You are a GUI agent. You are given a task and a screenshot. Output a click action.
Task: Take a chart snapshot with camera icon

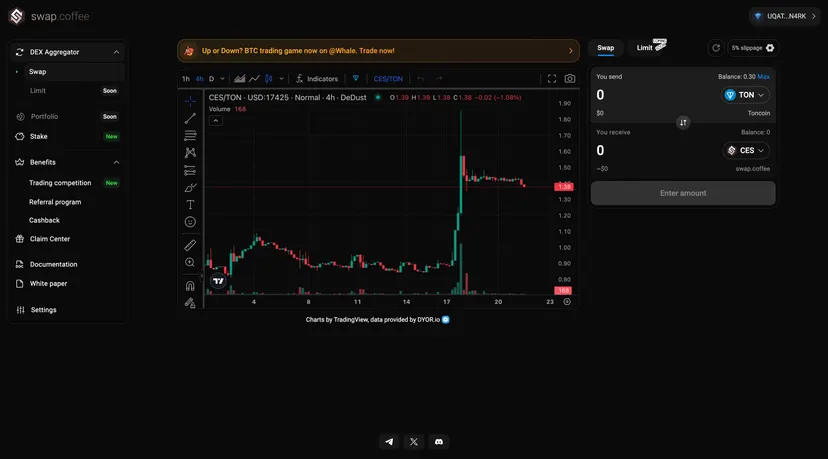pos(570,79)
